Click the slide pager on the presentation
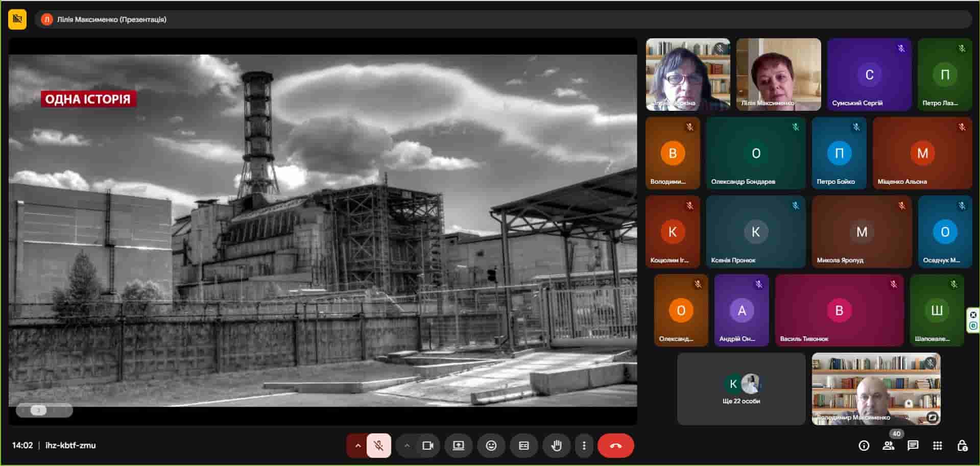 [44, 410]
